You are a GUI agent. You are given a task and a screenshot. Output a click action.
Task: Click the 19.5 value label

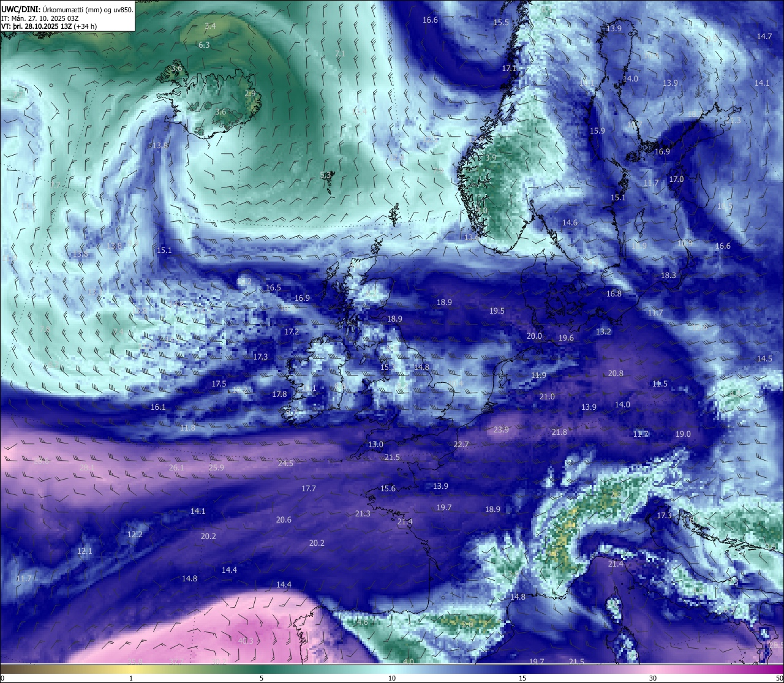click(x=497, y=311)
